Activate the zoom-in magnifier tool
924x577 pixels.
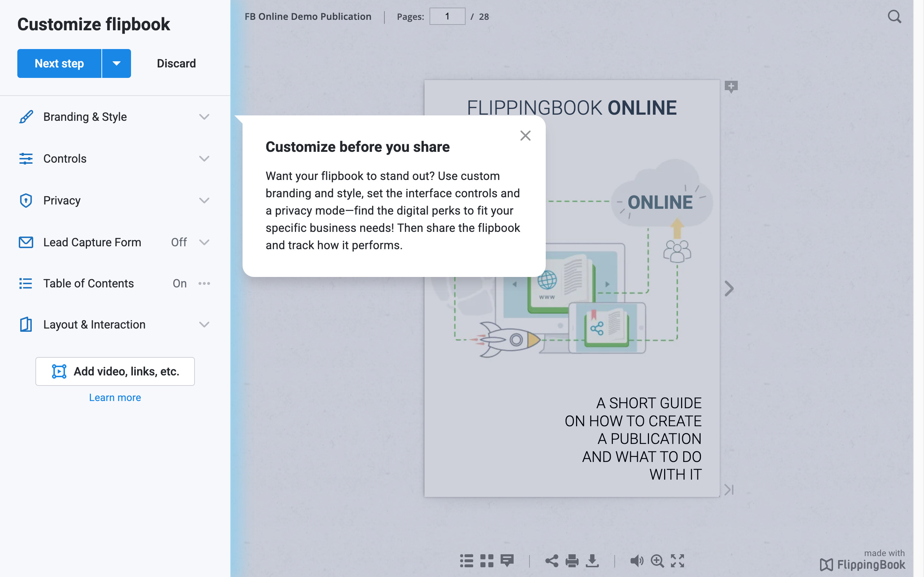(x=657, y=560)
